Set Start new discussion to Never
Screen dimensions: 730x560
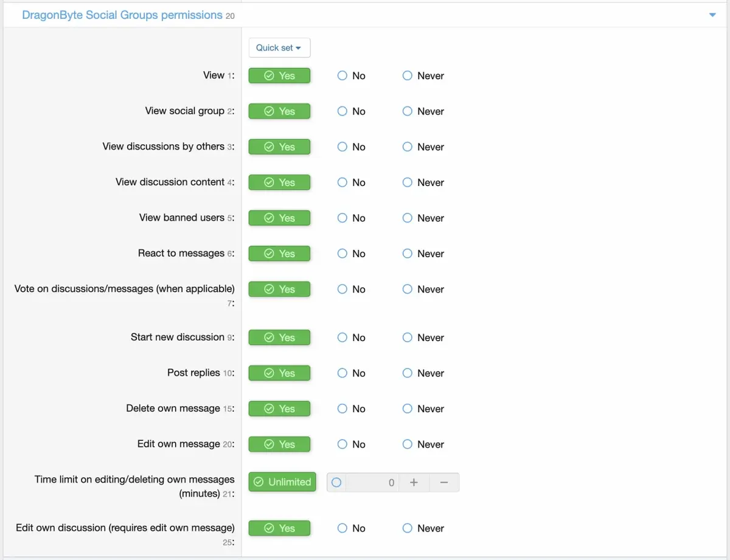pyautogui.click(x=408, y=337)
